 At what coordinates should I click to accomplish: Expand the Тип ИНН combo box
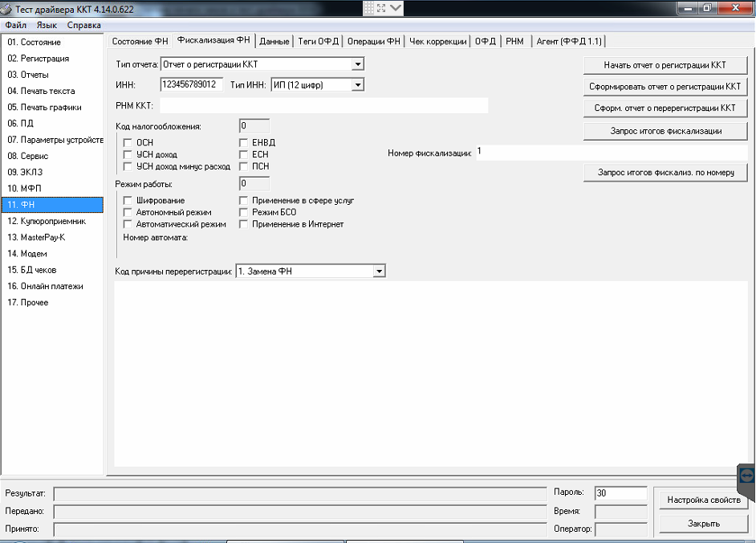(358, 84)
